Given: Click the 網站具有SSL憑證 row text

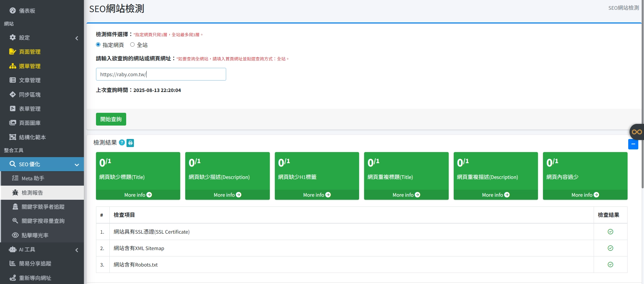Looking at the screenshot, I should click(x=152, y=232).
